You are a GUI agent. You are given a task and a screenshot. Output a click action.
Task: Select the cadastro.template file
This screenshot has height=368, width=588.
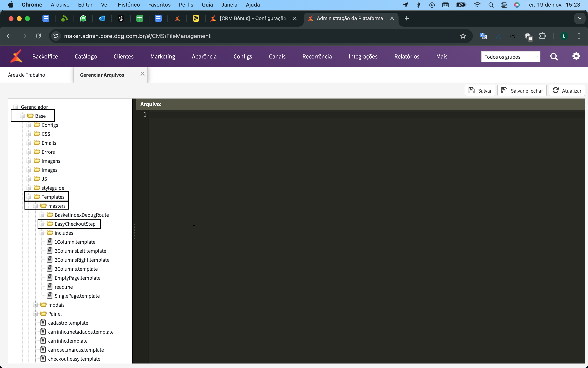coord(68,323)
